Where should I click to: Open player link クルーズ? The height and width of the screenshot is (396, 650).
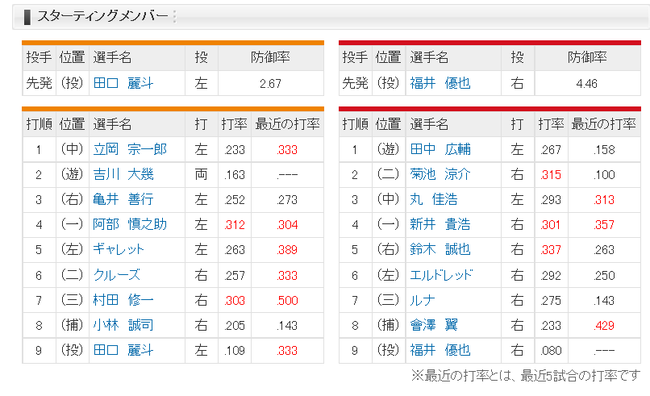click(x=116, y=275)
